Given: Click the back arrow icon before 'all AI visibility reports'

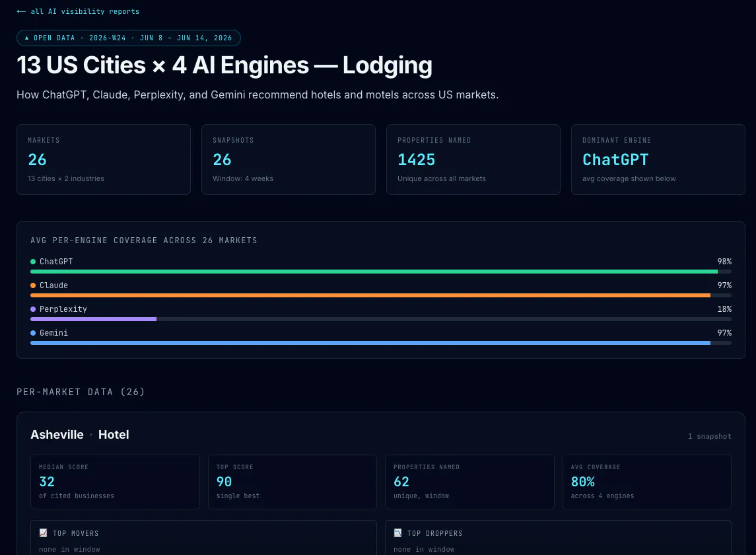Looking at the screenshot, I should tap(21, 11).
